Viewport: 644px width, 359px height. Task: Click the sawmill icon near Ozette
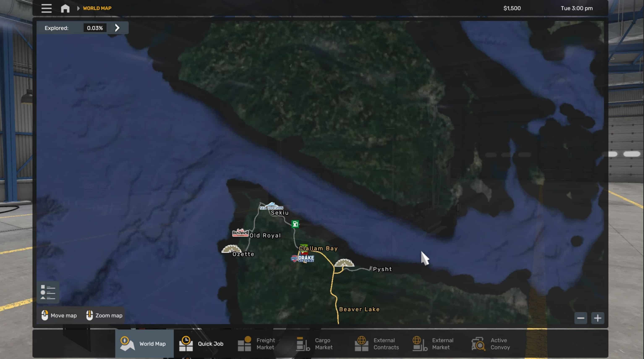[231, 249]
